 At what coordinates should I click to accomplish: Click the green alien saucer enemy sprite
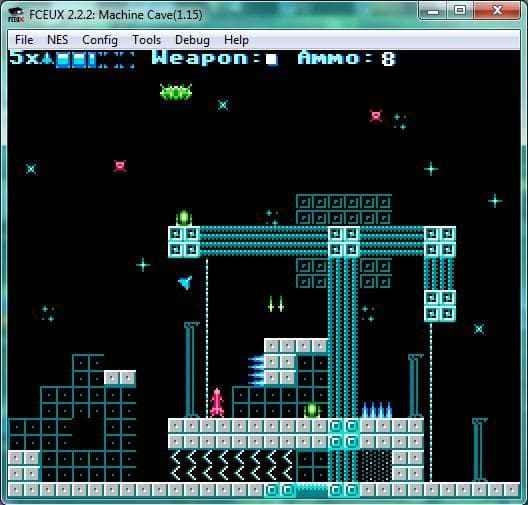click(176, 92)
